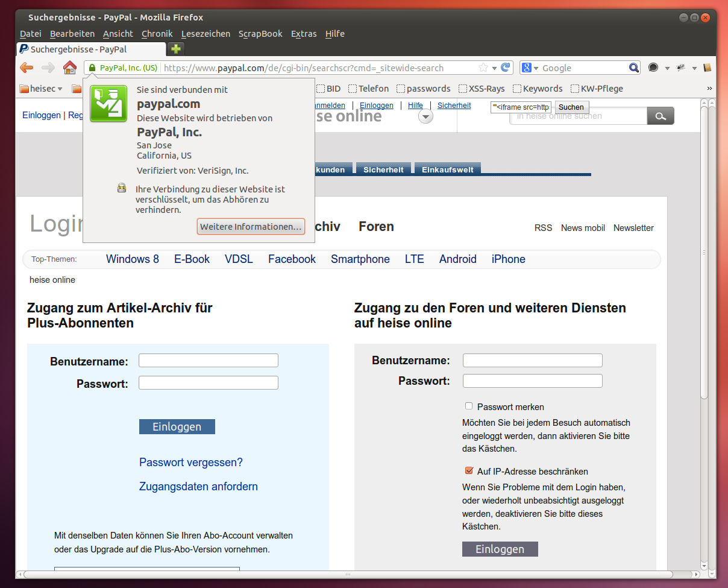728x588 pixels.
Task: Open the Windows 8 top topic link
Action: (x=133, y=259)
